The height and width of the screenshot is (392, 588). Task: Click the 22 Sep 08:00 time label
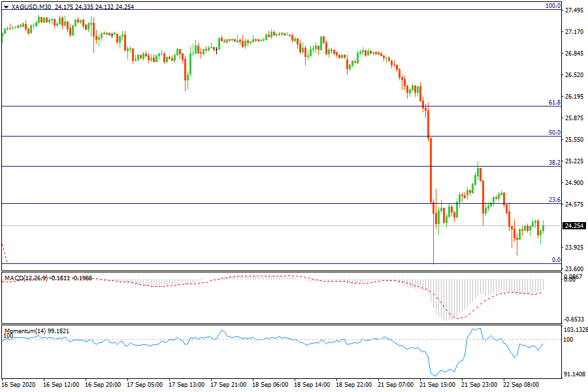pos(520,385)
